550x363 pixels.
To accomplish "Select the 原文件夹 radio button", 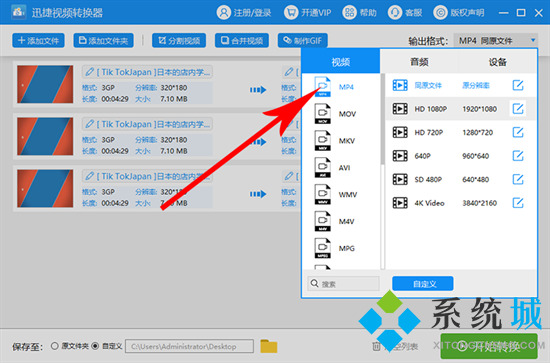I will [x=54, y=346].
